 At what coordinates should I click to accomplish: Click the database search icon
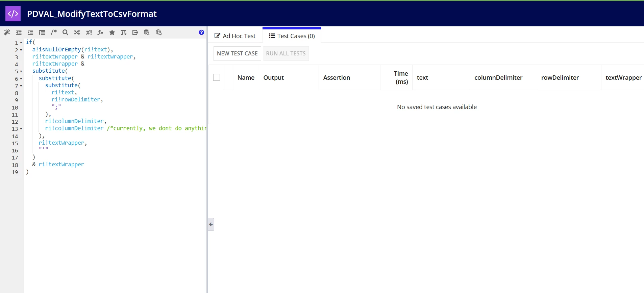(x=147, y=32)
